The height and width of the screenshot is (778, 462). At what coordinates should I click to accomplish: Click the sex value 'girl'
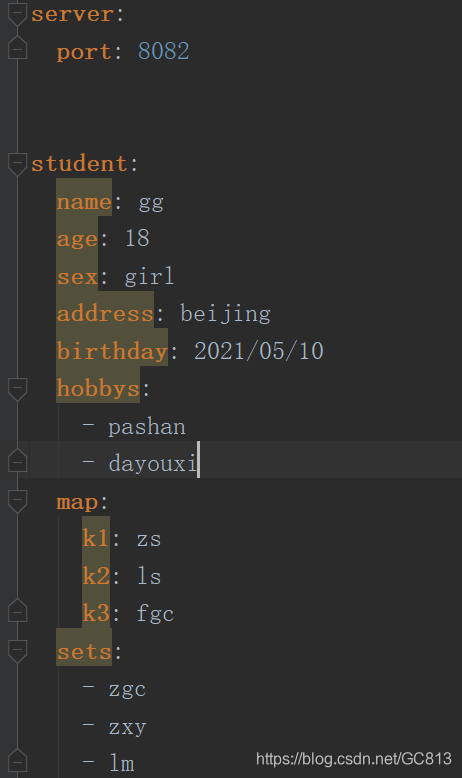[x=149, y=276]
